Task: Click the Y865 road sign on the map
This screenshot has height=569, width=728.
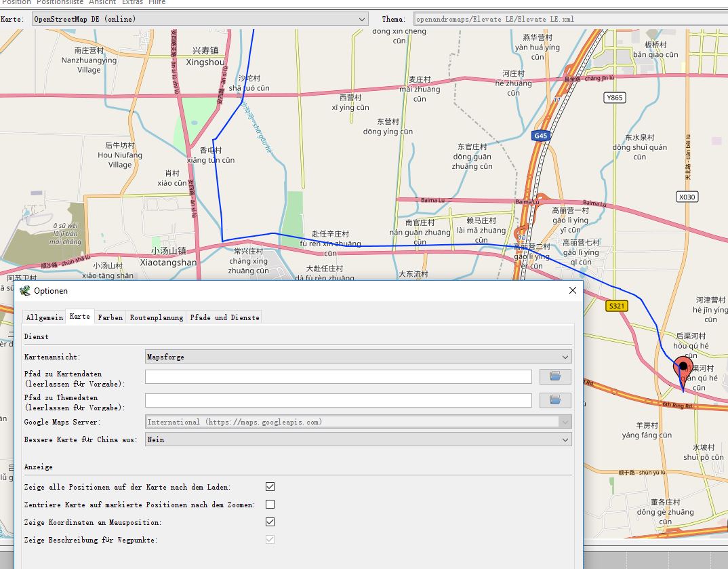Action: (x=614, y=98)
